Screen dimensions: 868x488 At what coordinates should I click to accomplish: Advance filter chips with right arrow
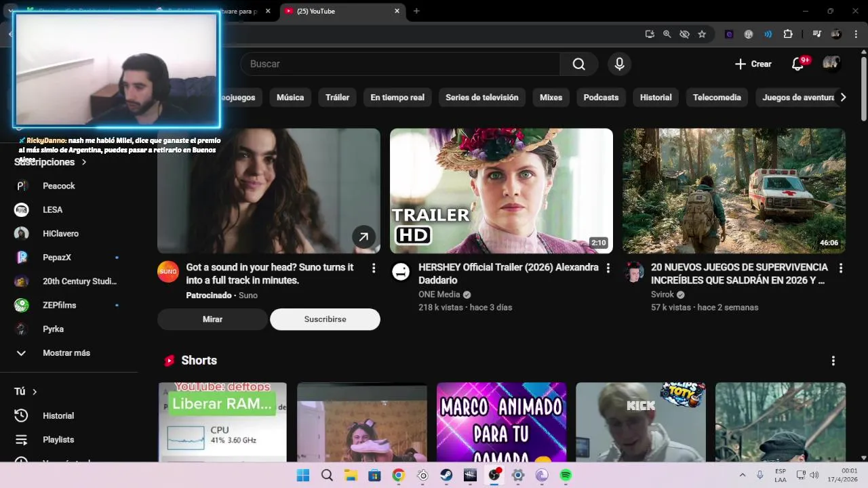pyautogui.click(x=843, y=98)
